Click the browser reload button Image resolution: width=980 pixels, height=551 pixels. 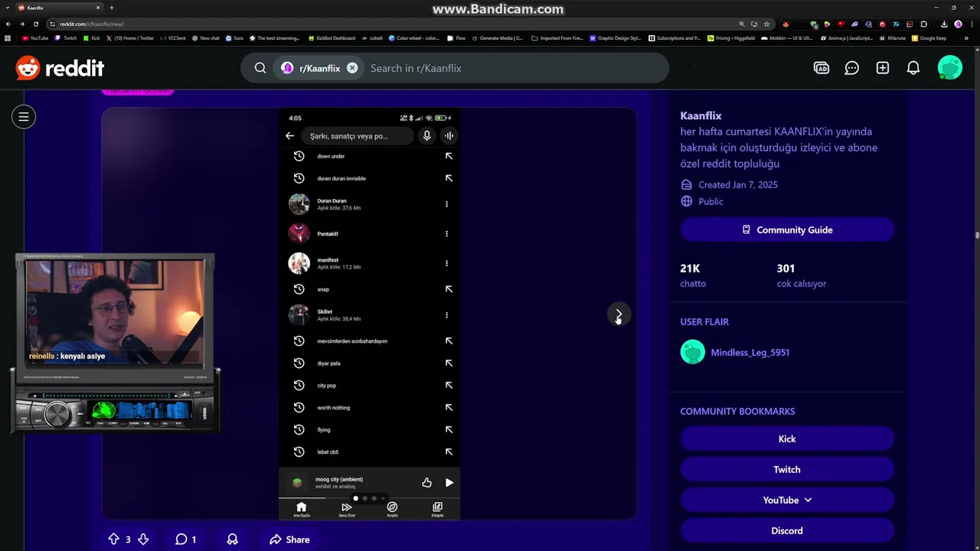36,24
